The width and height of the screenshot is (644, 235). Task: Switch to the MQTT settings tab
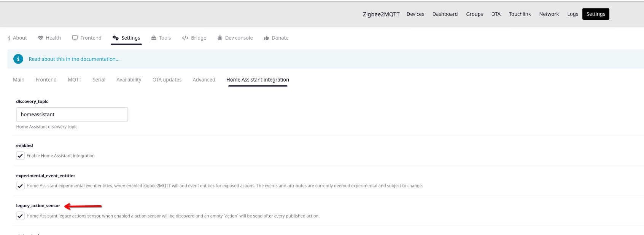coord(75,80)
